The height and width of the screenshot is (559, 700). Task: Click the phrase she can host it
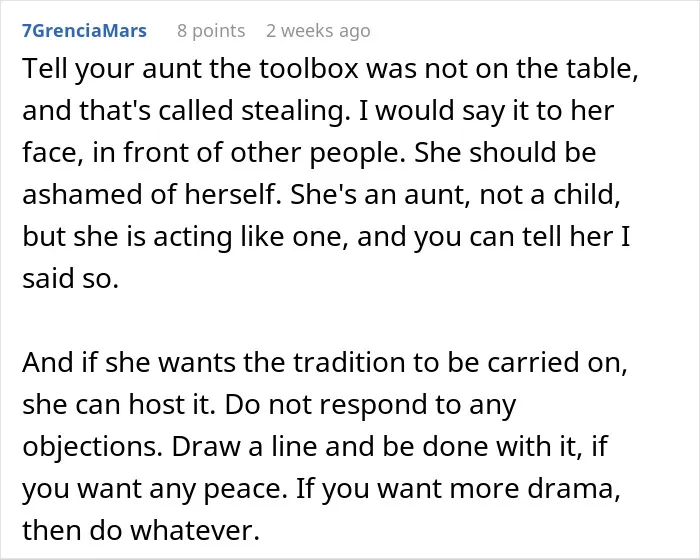[x=119, y=405]
